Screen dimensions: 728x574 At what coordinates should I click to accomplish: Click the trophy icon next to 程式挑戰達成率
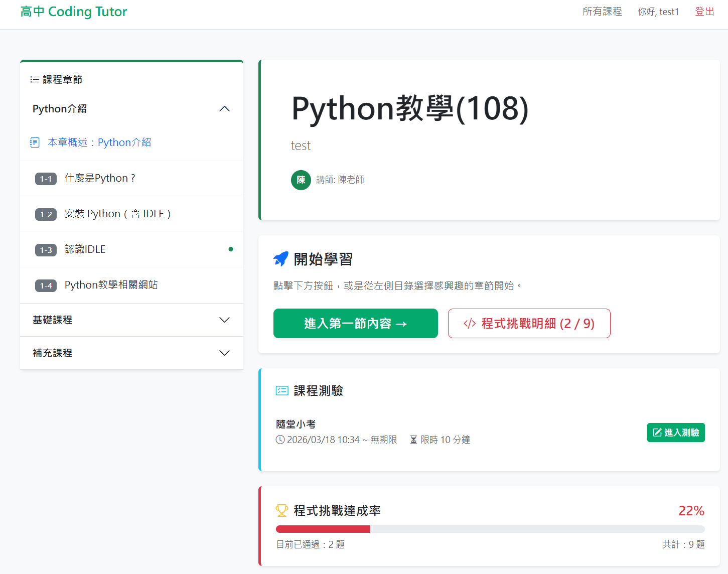[x=282, y=511]
